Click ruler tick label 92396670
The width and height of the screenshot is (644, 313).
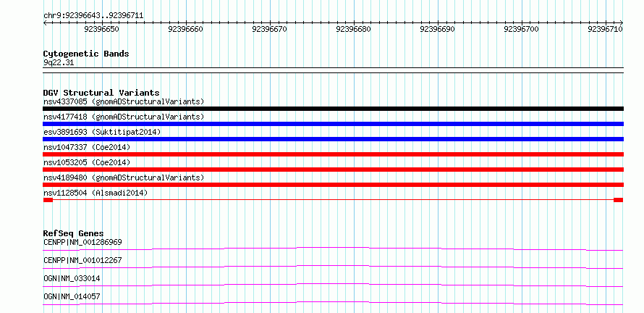coord(269,30)
